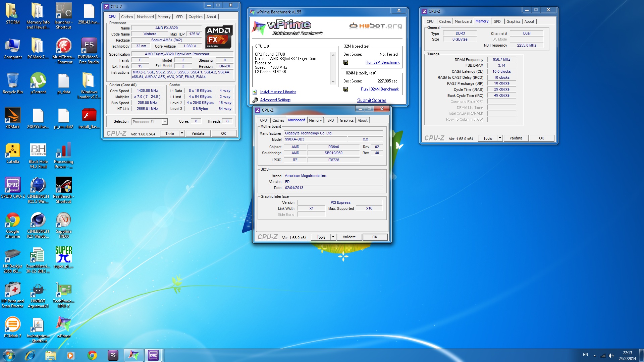Click Tools button in Memory CPU-Z window
This screenshot has width=644, height=362.
click(487, 138)
